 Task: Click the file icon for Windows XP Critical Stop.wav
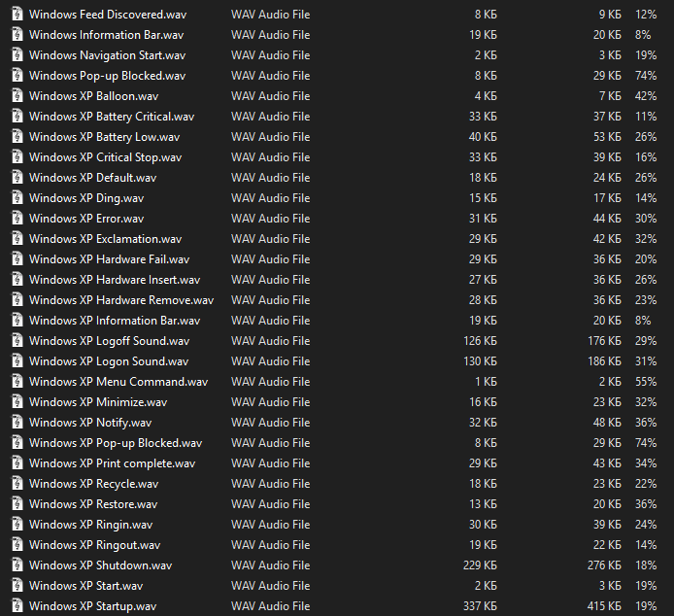pos(17,157)
